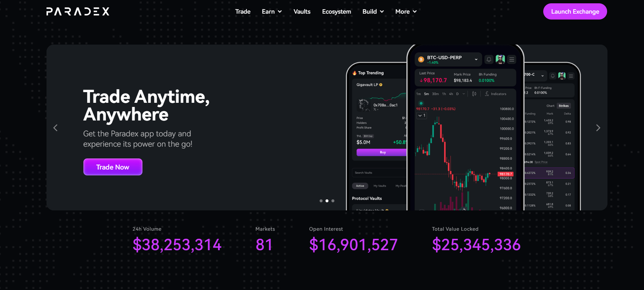Click the Last Price 98,170.7 value
Screen dimensions: 644x290
click(x=435, y=80)
